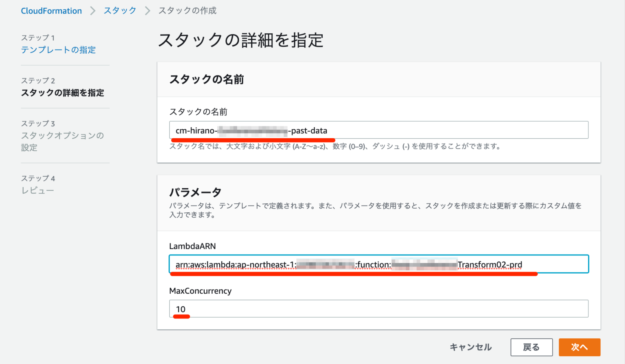Click the CloudFormation breadcrumb link

click(x=51, y=11)
